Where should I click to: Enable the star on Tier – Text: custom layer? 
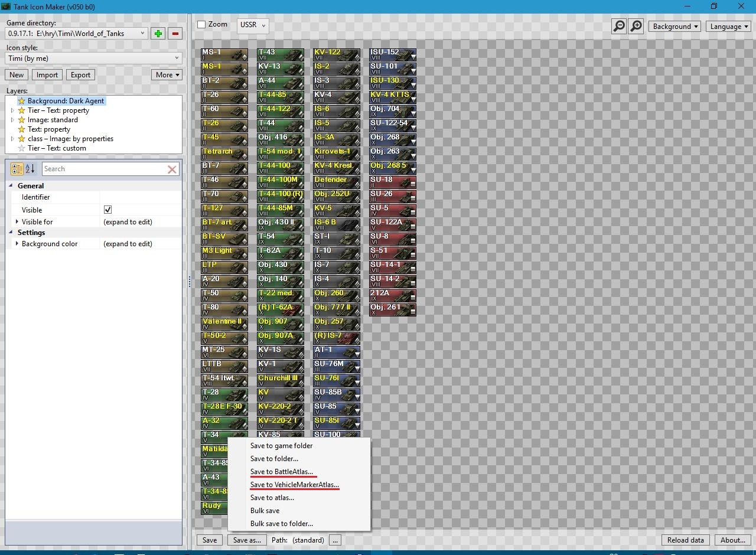(22, 148)
